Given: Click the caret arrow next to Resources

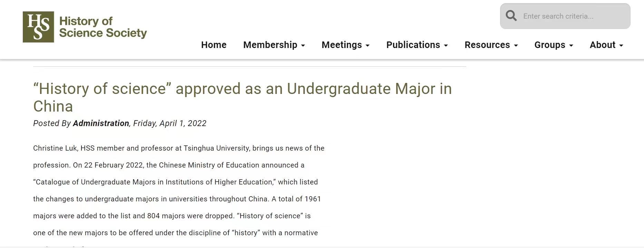Looking at the screenshot, I should pyautogui.click(x=516, y=46).
